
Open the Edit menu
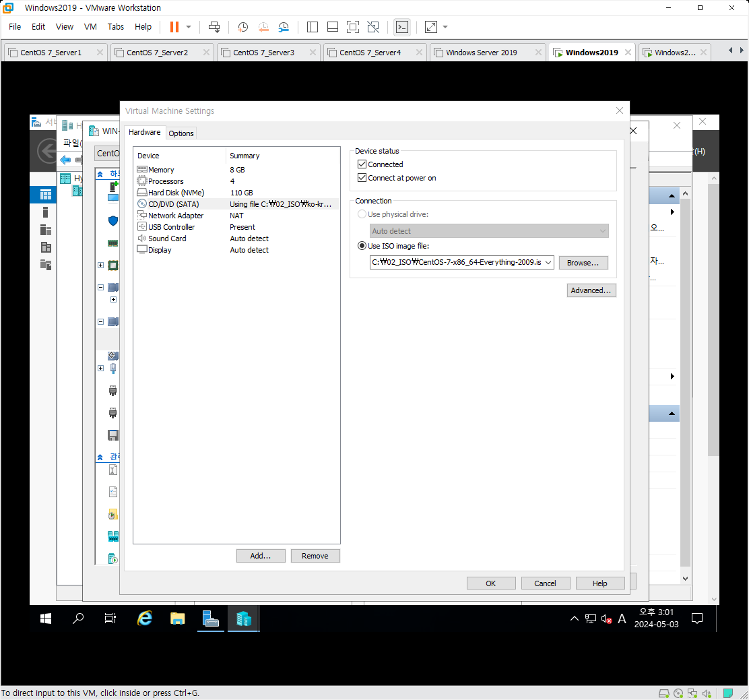[x=38, y=27]
